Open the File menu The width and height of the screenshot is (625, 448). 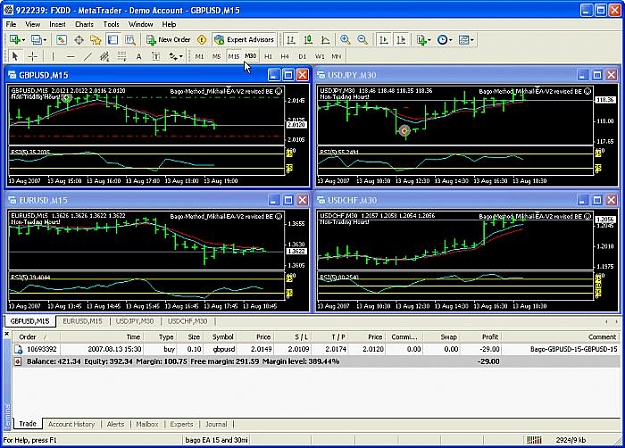(x=11, y=24)
